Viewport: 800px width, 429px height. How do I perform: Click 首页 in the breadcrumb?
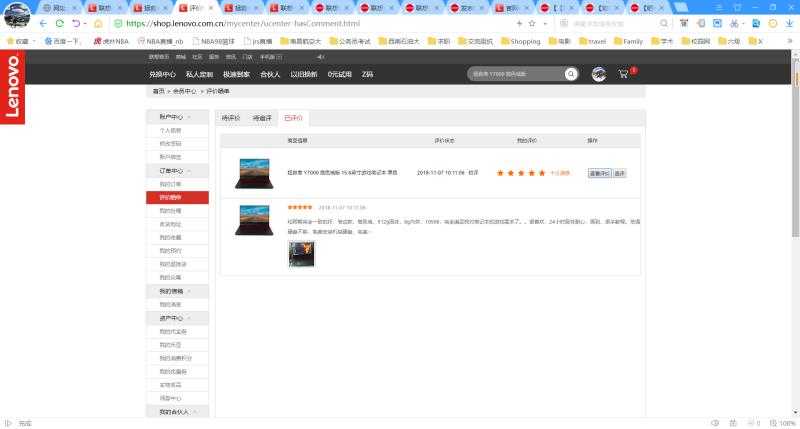[158, 91]
